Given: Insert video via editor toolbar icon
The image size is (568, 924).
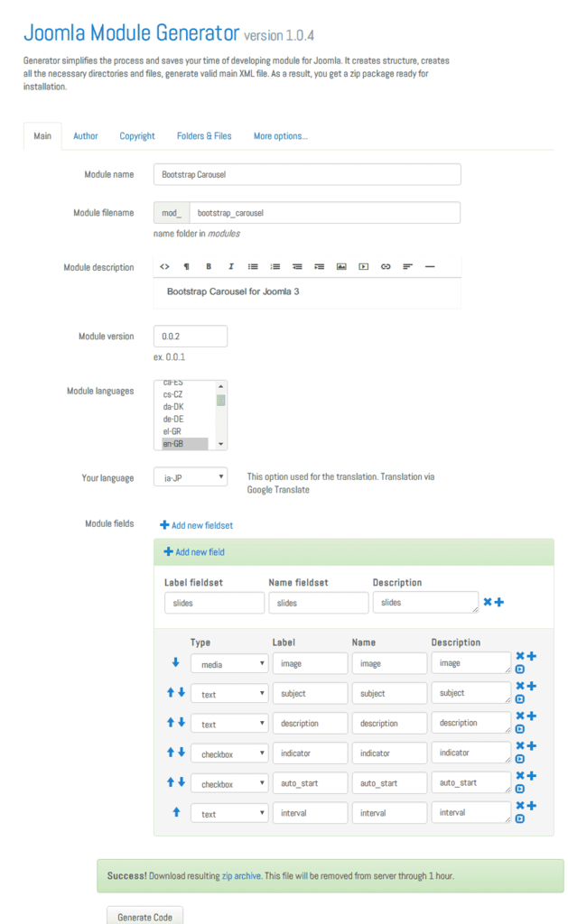Looking at the screenshot, I should [363, 266].
